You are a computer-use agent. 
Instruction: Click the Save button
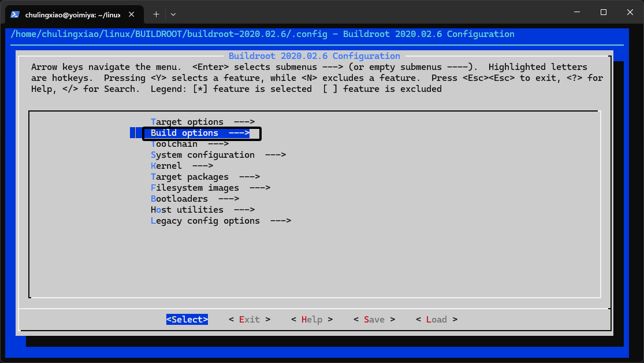click(374, 320)
